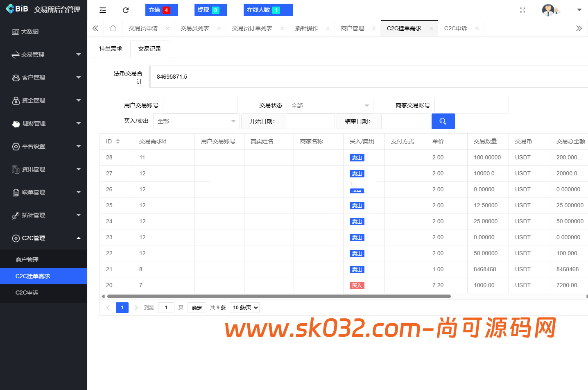Switch to the 挂单需求 tab
Screen dimensions: 588x390
[110, 48]
